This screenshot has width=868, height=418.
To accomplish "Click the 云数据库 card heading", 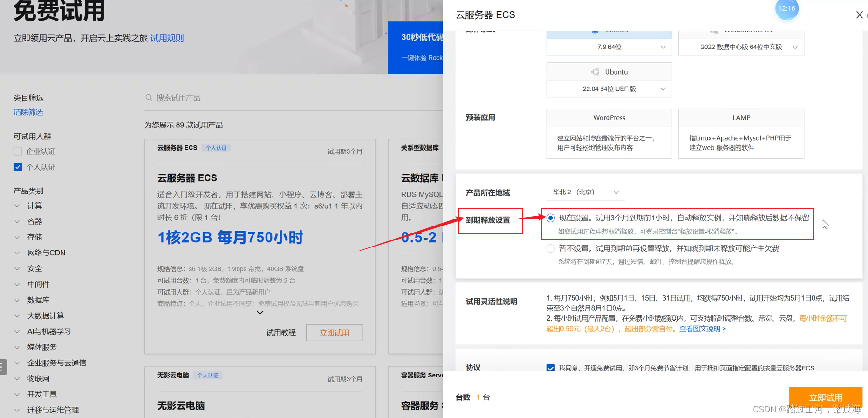I will [x=422, y=178].
